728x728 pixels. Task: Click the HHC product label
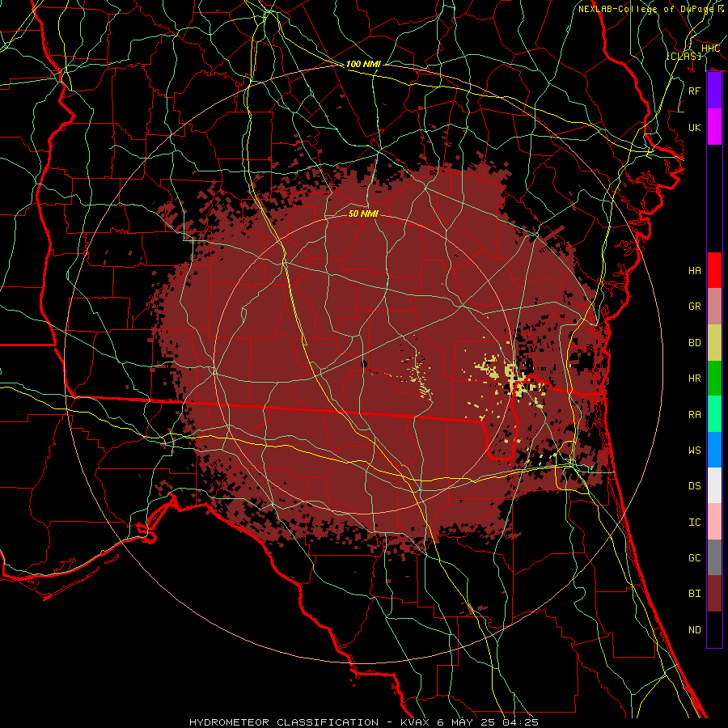tap(711, 48)
